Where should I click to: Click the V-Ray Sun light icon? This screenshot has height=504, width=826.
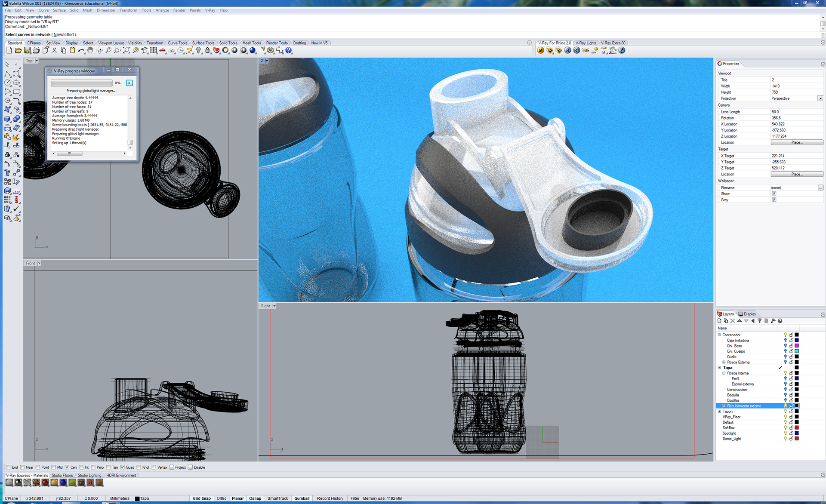[595, 50]
